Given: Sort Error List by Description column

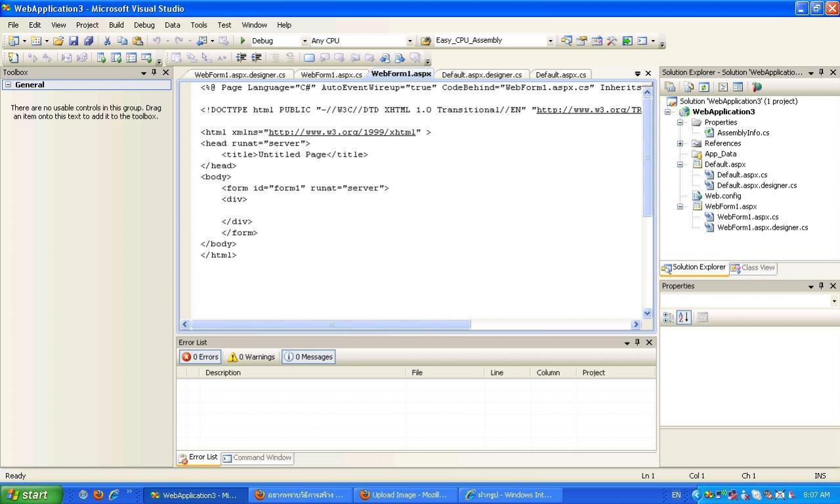Looking at the screenshot, I should point(303,373).
